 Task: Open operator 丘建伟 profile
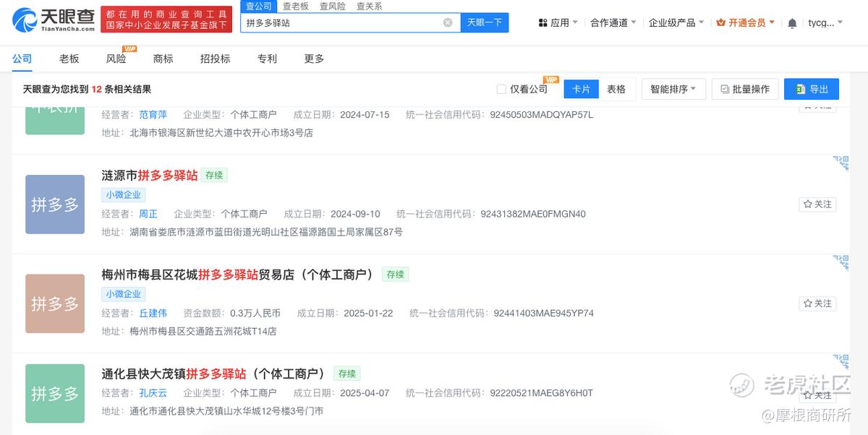click(153, 313)
